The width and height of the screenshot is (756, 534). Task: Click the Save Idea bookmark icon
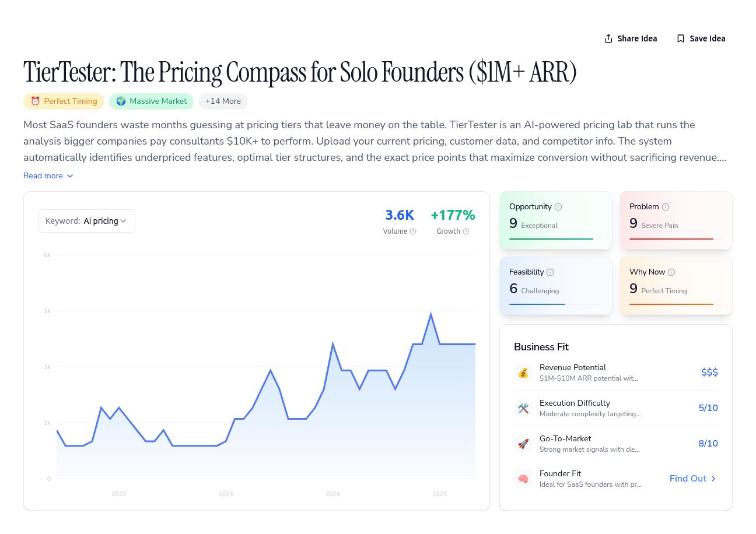(681, 38)
